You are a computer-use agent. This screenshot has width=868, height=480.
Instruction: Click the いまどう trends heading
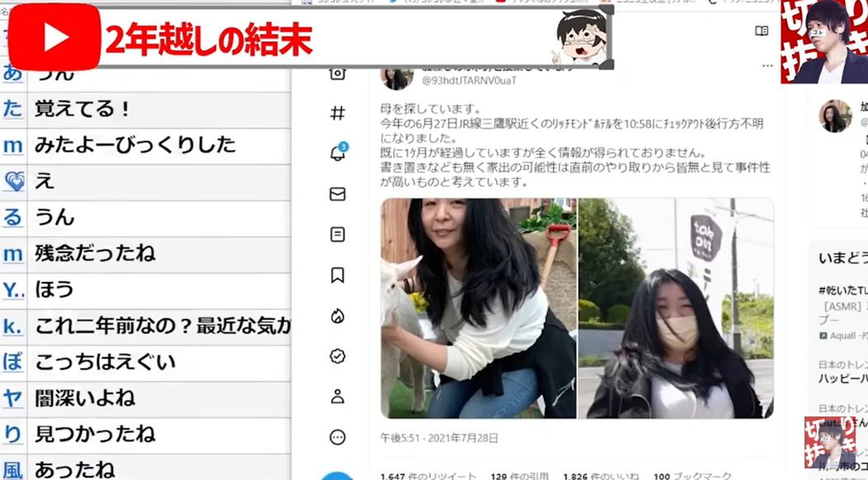click(x=842, y=258)
